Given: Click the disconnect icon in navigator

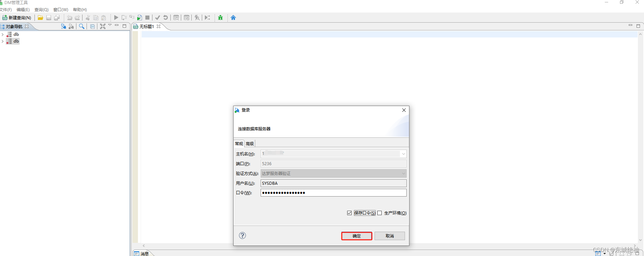Looking at the screenshot, I should (x=71, y=26).
